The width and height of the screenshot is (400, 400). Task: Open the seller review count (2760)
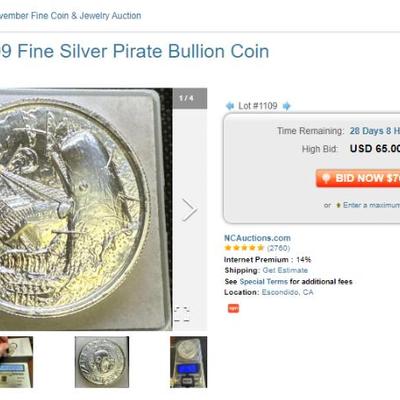click(278, 248)
